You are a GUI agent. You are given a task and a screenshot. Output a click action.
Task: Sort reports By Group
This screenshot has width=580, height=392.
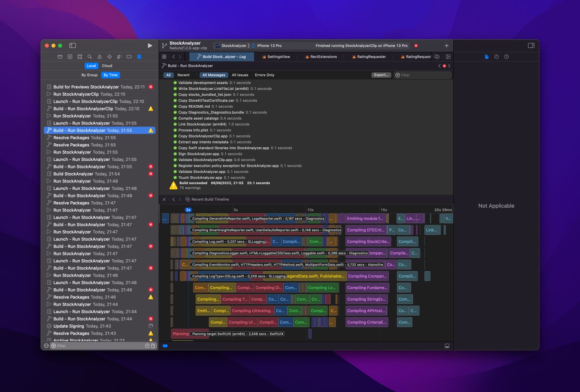click(89, 75)
